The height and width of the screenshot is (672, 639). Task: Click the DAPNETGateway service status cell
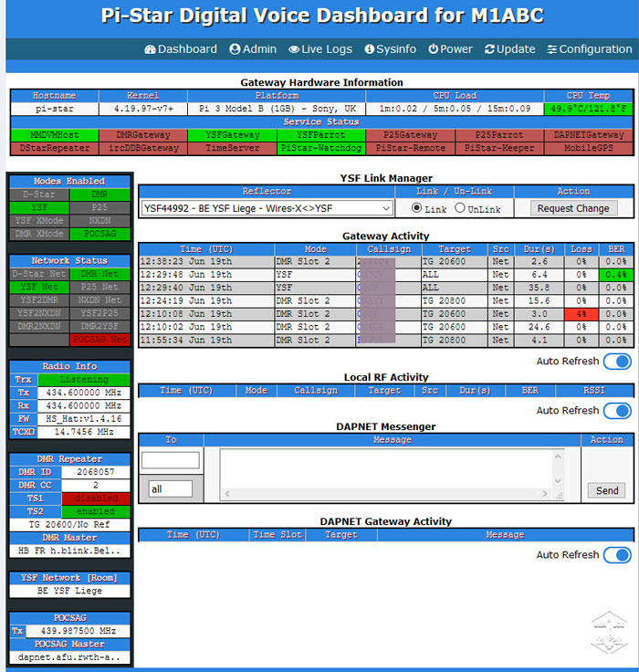pos(589,135)
